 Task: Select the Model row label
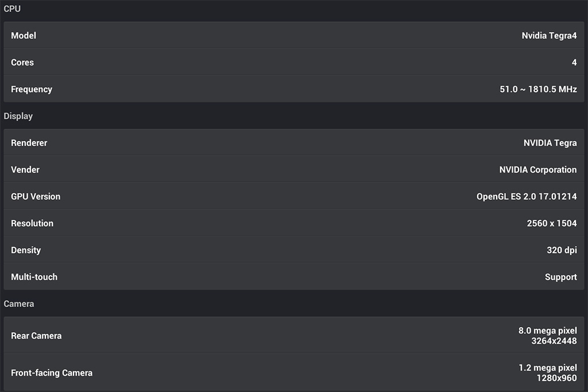click(x=24, y=36)
